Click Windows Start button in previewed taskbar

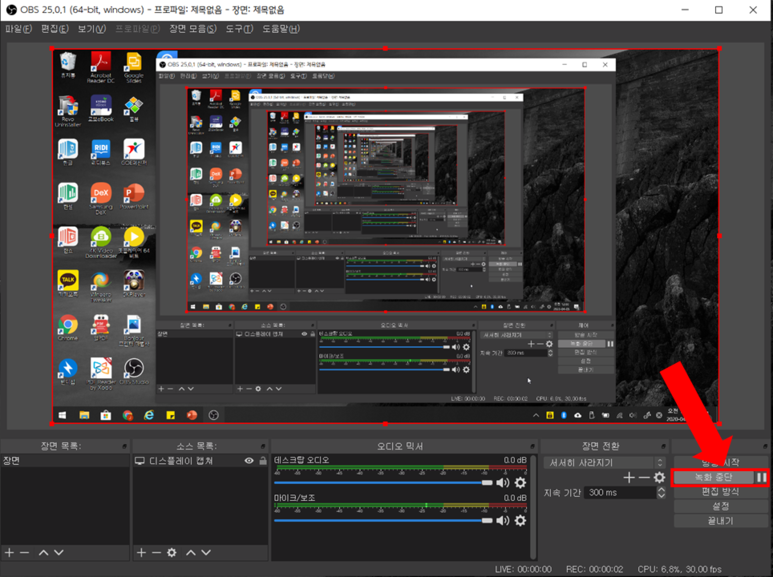coord(63,415)
